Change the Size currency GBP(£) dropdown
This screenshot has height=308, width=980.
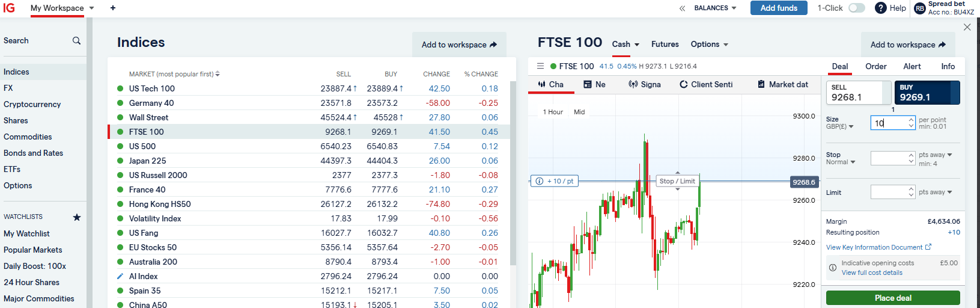click(840, 126)
